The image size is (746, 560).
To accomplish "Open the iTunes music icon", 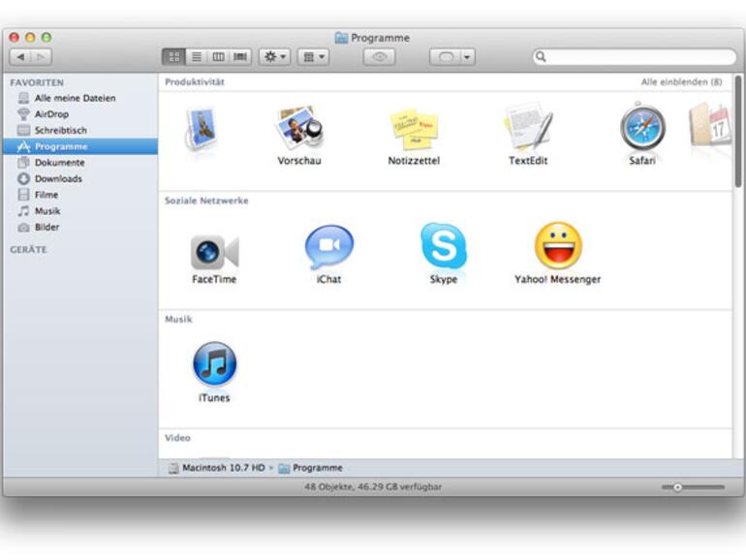I will click(214, 365).
